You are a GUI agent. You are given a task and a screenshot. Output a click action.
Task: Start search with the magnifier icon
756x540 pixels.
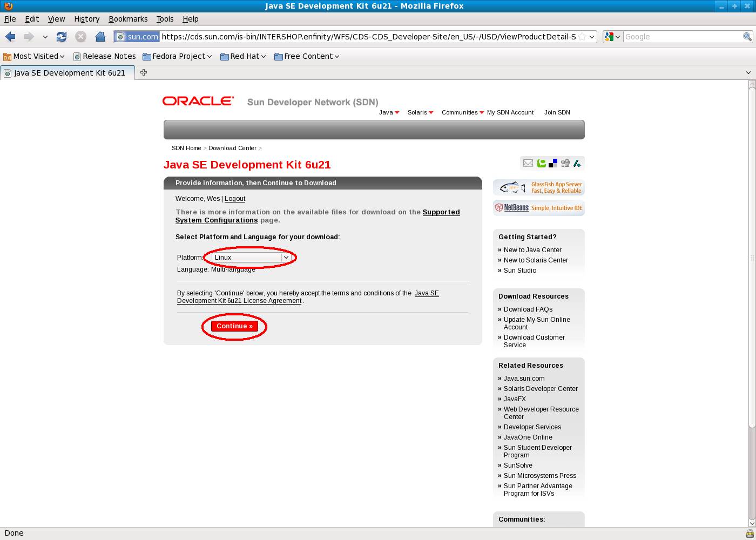pos(747,37)
